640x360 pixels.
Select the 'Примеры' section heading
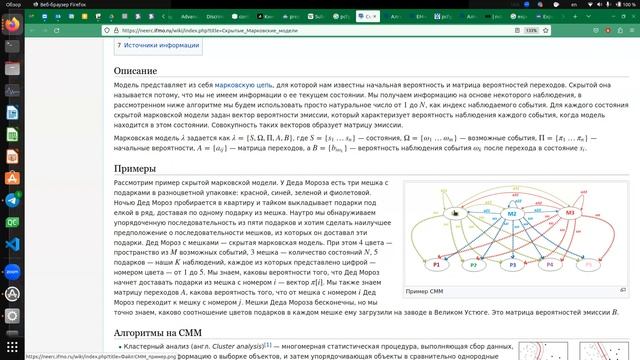[x=135, y=168]
